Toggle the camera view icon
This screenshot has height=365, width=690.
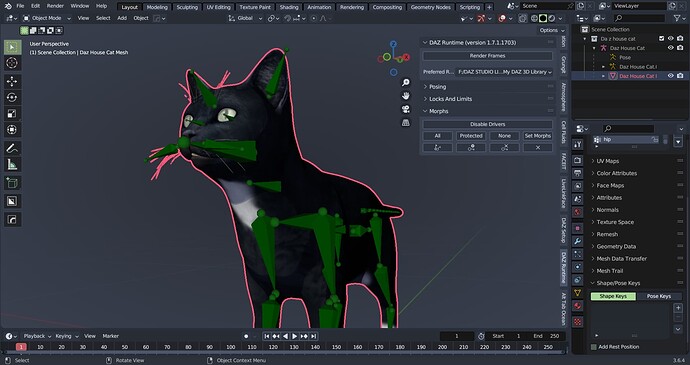(405, 109)
